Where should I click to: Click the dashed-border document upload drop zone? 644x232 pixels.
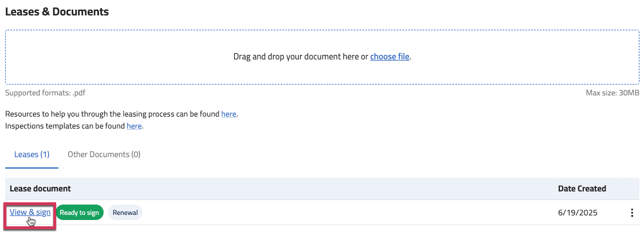coord(322,57)
